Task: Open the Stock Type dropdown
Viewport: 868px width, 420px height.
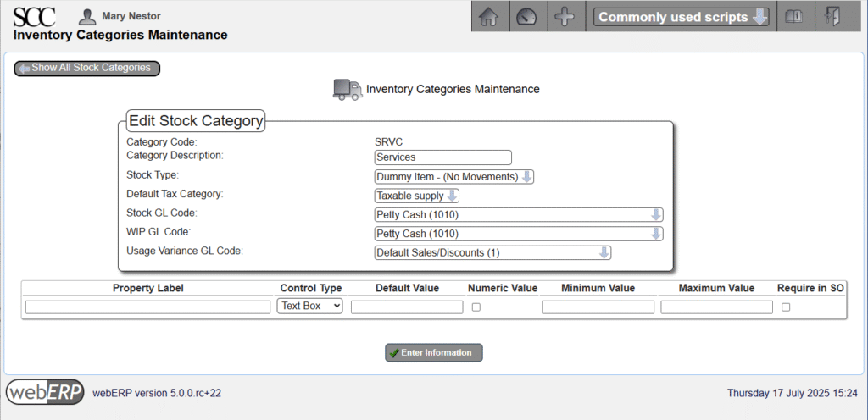Action: point(454,177)
